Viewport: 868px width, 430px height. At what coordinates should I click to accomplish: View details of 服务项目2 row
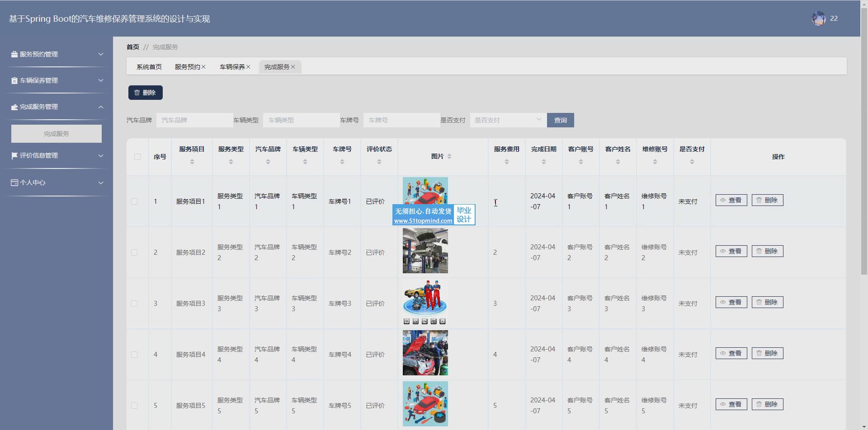click(731, 251)
